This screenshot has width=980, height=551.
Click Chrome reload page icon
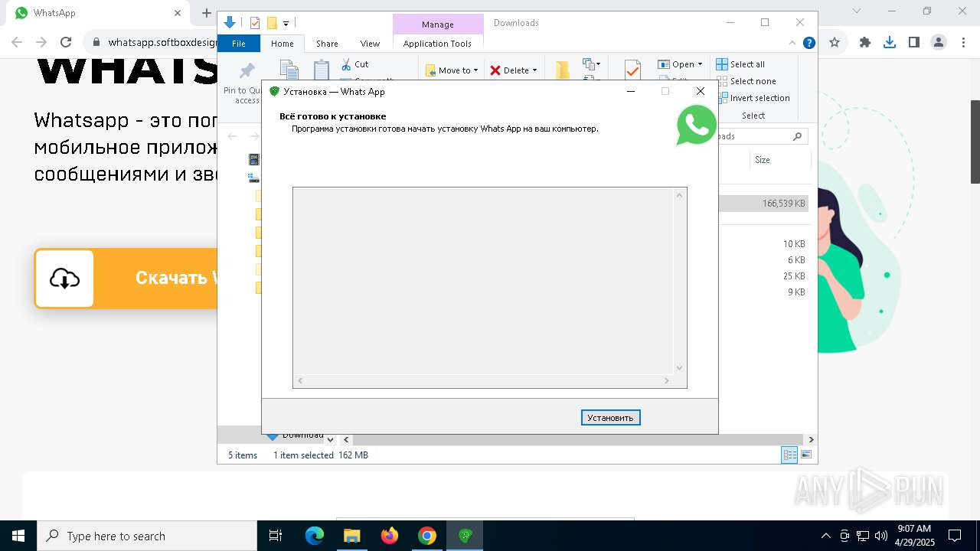click(66, 43)
